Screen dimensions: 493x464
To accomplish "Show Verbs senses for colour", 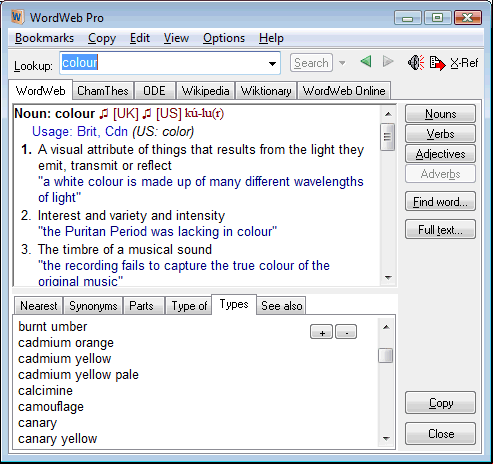I will (440, 134).
